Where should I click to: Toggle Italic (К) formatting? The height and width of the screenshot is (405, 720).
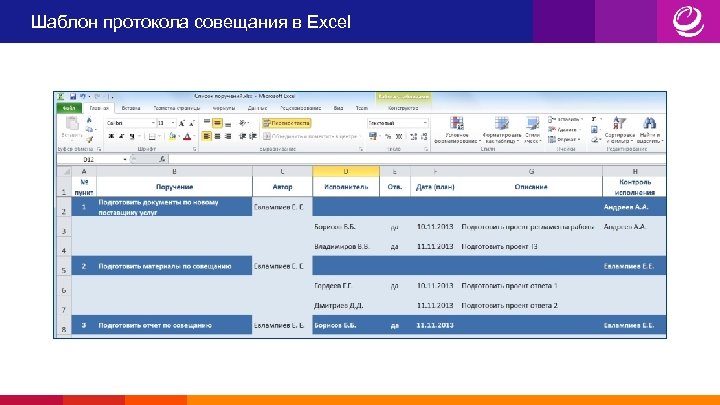point(122,136)
